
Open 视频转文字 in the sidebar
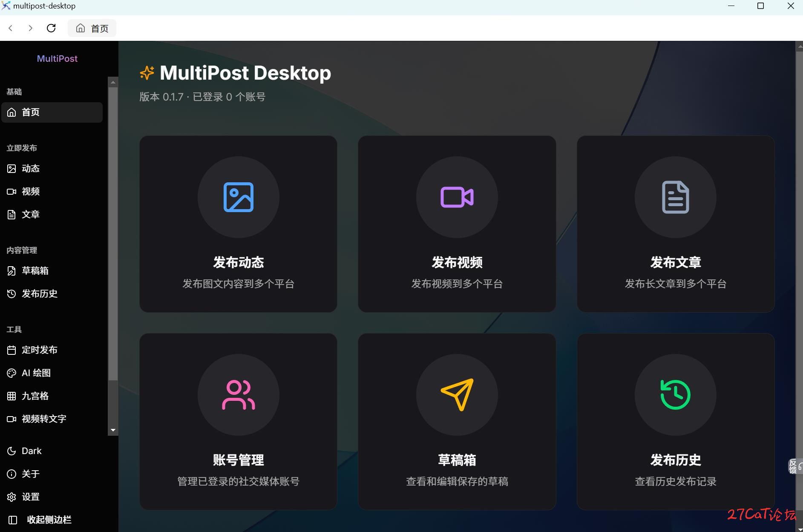[x=52, y=419]
